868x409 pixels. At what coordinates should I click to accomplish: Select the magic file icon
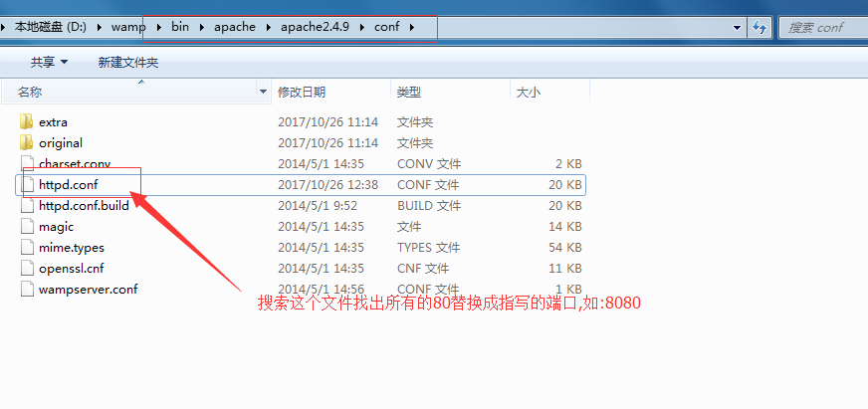(x=27, y=227)
